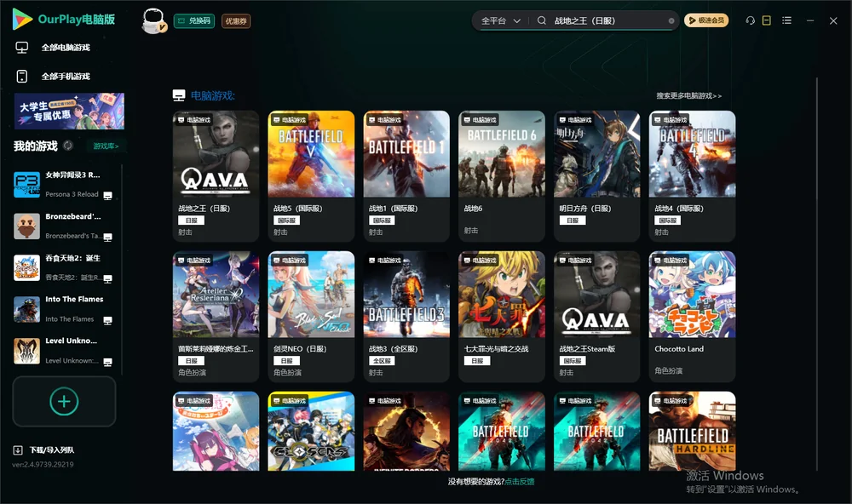Clear the search text with the x icon
This screenshot has height=504, width=852.
(671, 21)
